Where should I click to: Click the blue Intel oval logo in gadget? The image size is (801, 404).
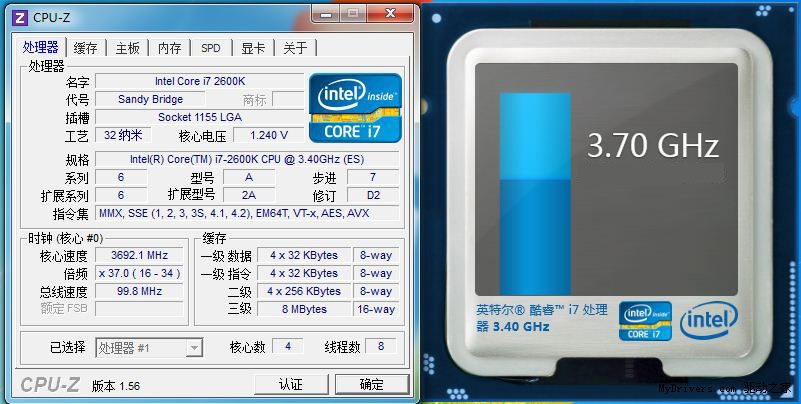709,320
